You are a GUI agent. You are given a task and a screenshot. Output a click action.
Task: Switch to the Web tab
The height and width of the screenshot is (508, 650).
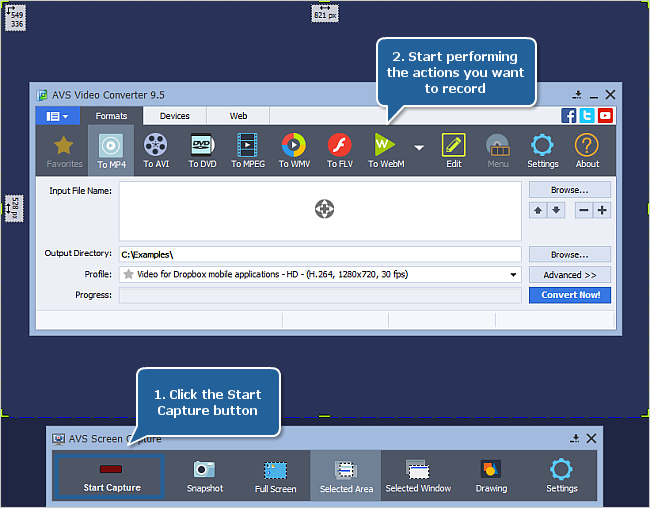(238, 116)
